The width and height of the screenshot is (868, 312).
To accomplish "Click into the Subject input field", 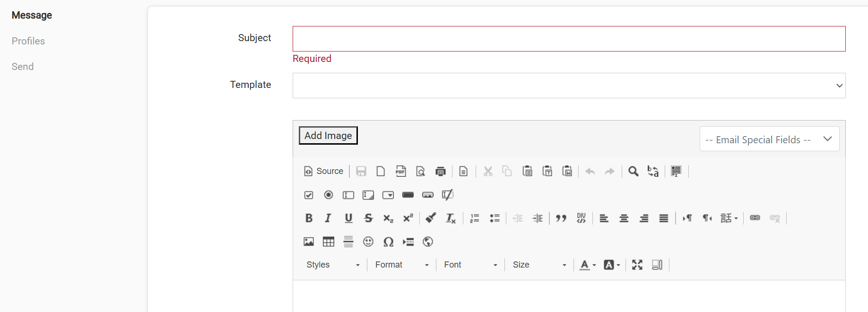I will point(569,39).
